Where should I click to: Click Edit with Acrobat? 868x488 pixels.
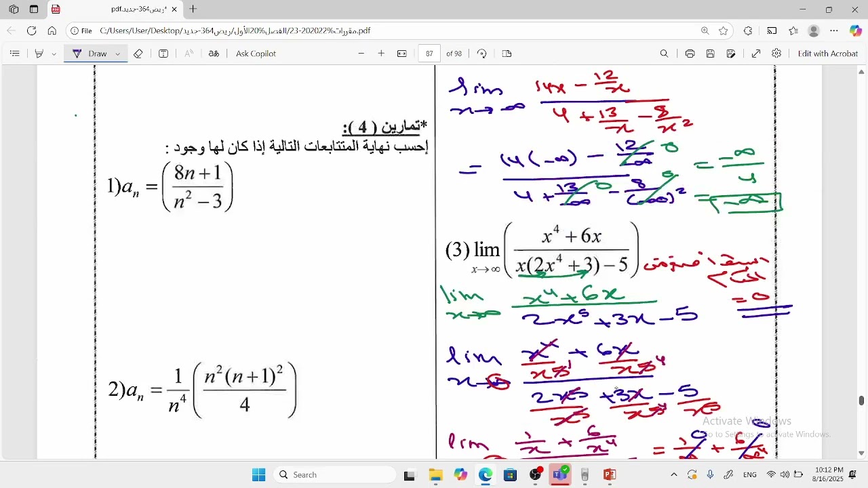[x=828, y=54]
